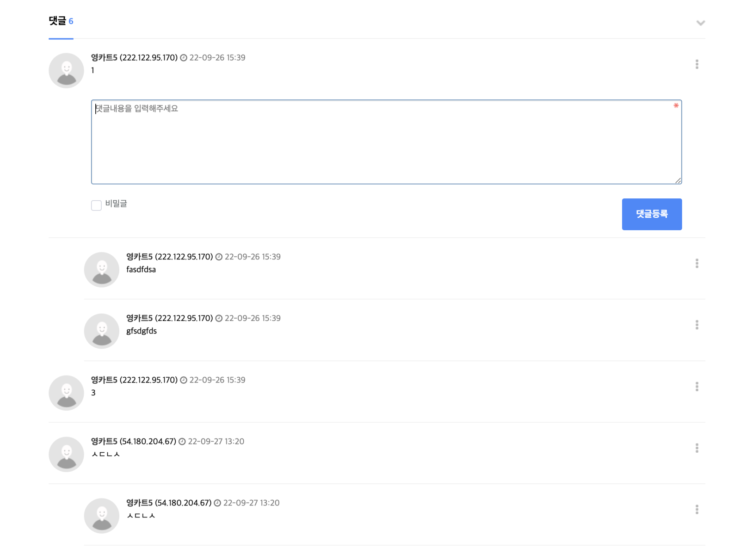The height and width of the screenshot is (560, 740).
Task: Click the 댓글등록 submit button
Action: [652, 214]
